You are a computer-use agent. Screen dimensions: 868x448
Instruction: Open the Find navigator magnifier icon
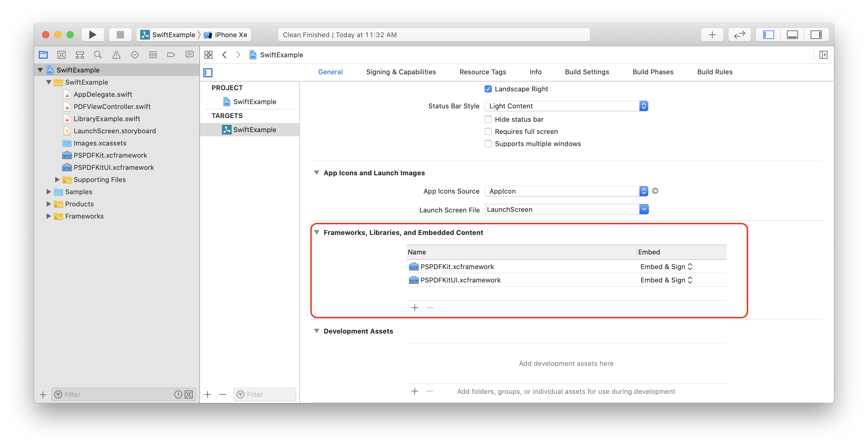(x=98, y=55)
